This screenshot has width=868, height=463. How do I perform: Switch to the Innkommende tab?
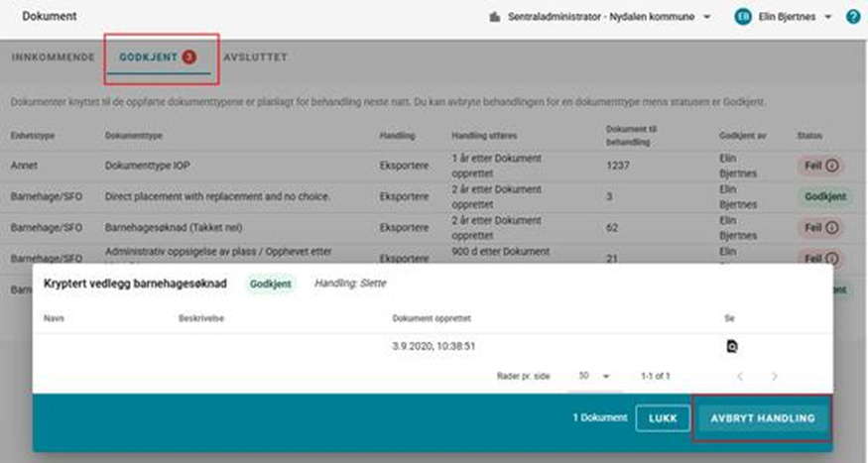[x=52, y=58]
